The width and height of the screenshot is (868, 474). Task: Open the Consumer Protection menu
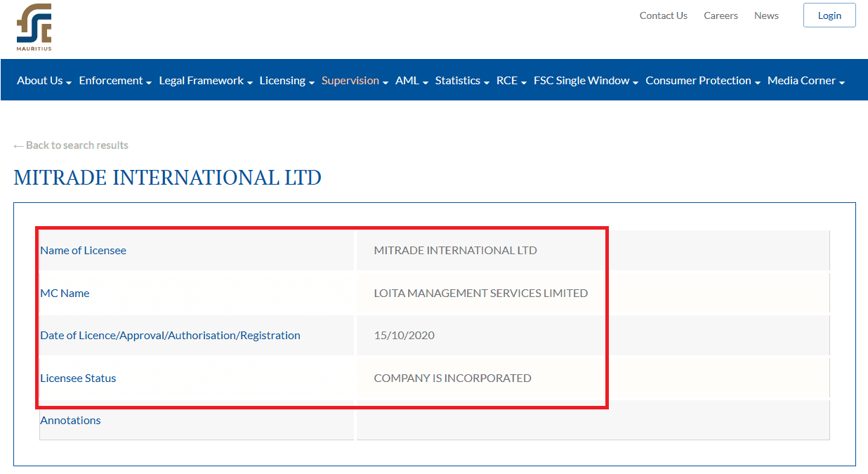point(703,81)
